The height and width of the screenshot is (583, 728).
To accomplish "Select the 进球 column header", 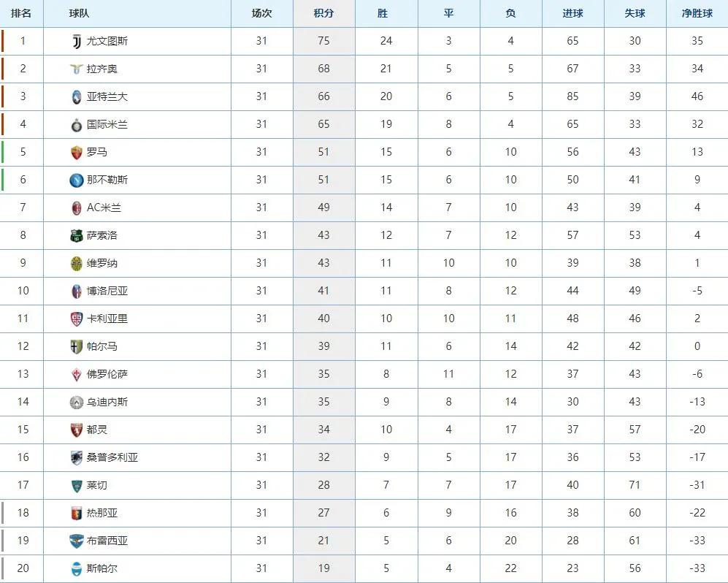I will (x=572, y=13).
